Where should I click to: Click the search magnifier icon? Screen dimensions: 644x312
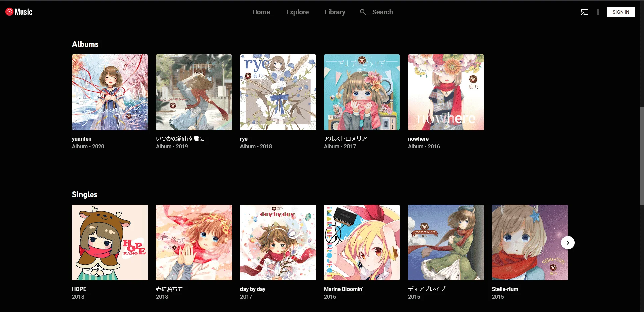(363, 12)
